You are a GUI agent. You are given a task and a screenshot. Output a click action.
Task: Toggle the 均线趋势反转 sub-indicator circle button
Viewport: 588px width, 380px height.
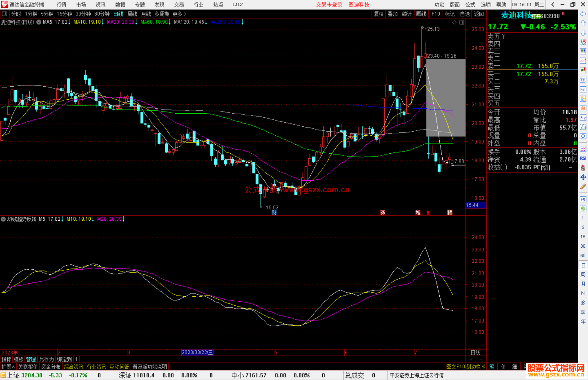click(x=3, y=219)
